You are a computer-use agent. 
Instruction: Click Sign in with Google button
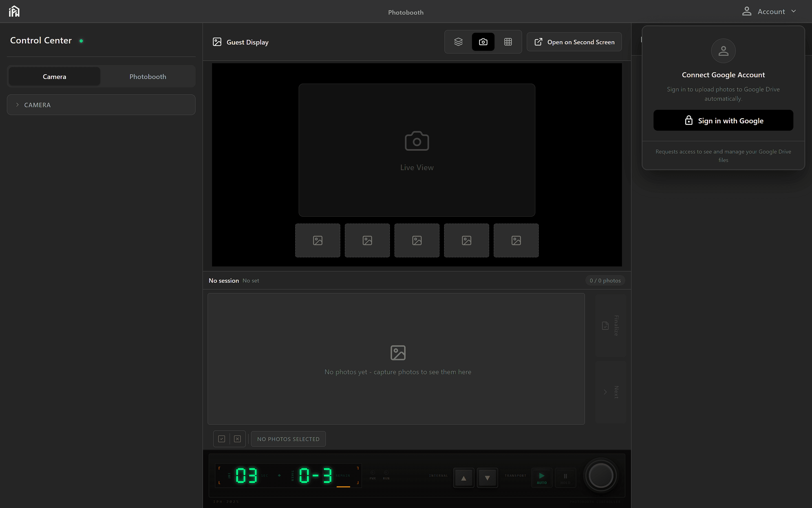click(723, 120)
